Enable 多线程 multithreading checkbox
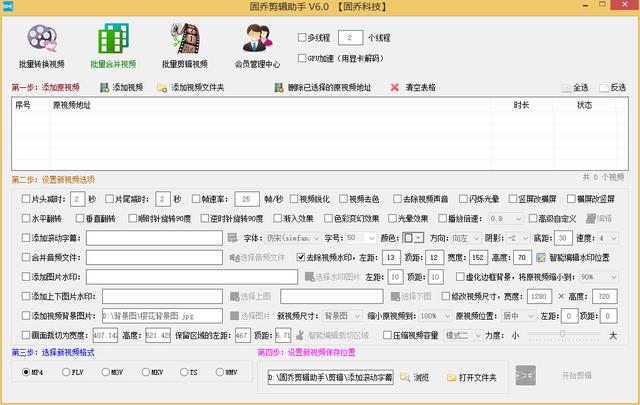This screenshot has width=640, height=405. 303,38
